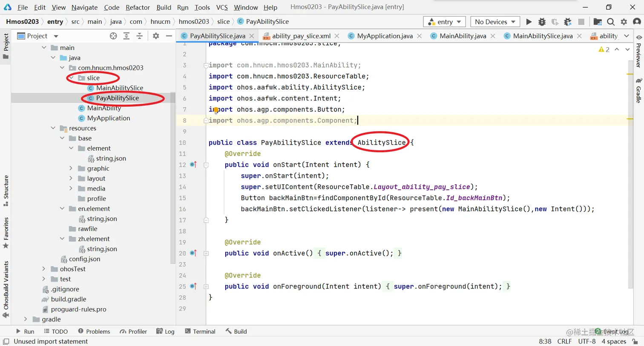Open the entry run configuration dropdown
This screenshot has width=644, height=346.
click(x=444, y=22)
